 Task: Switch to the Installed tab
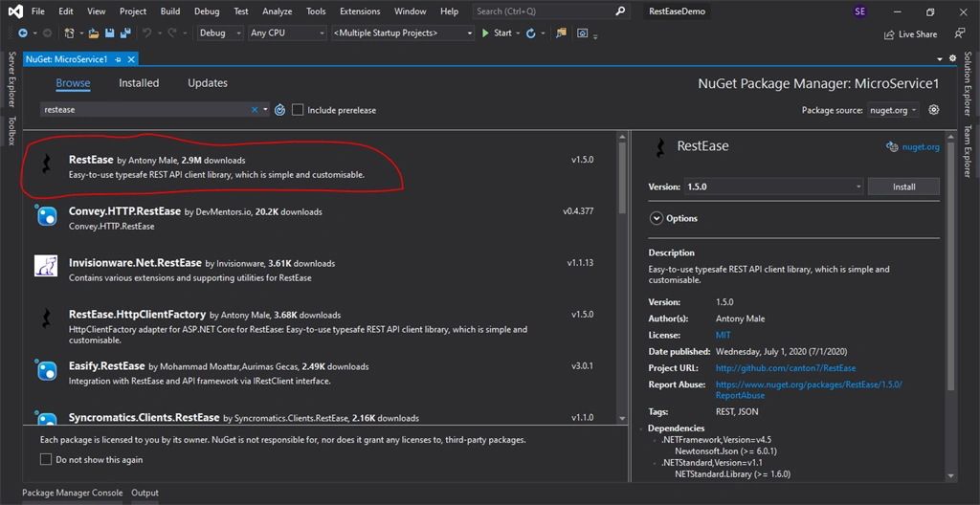(x=139, y=82)
